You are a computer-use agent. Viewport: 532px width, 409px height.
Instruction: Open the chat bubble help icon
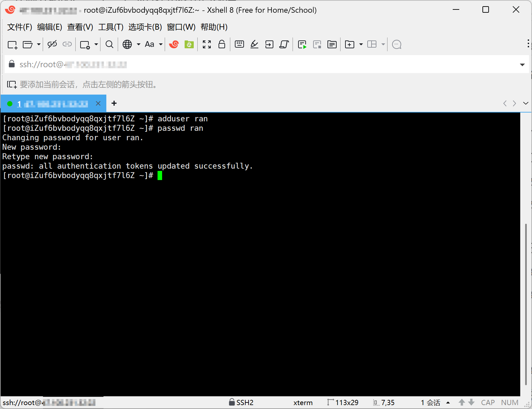pos(397,44)
